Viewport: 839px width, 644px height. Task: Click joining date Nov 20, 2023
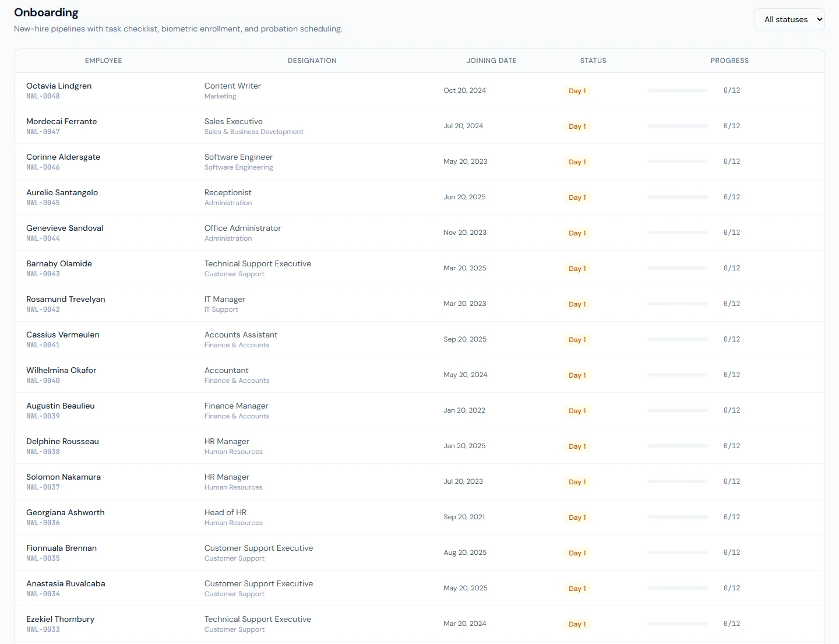465,233
